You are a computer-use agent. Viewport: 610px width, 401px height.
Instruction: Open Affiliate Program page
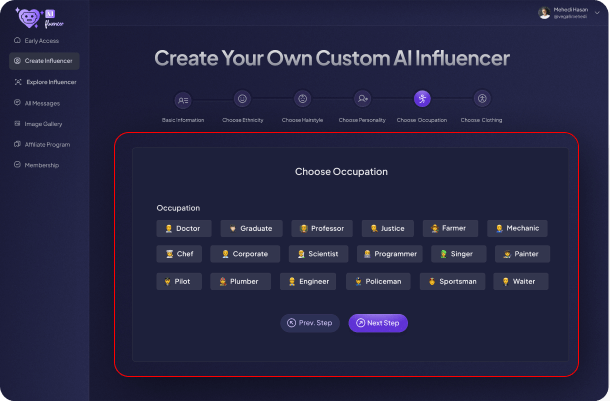coord(42,144)
